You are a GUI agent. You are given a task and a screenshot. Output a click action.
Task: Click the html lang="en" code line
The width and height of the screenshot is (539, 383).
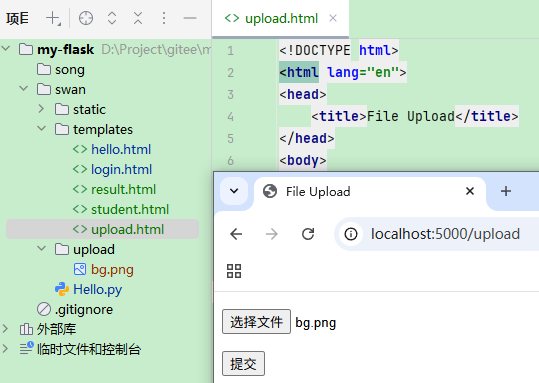[343, 72]
